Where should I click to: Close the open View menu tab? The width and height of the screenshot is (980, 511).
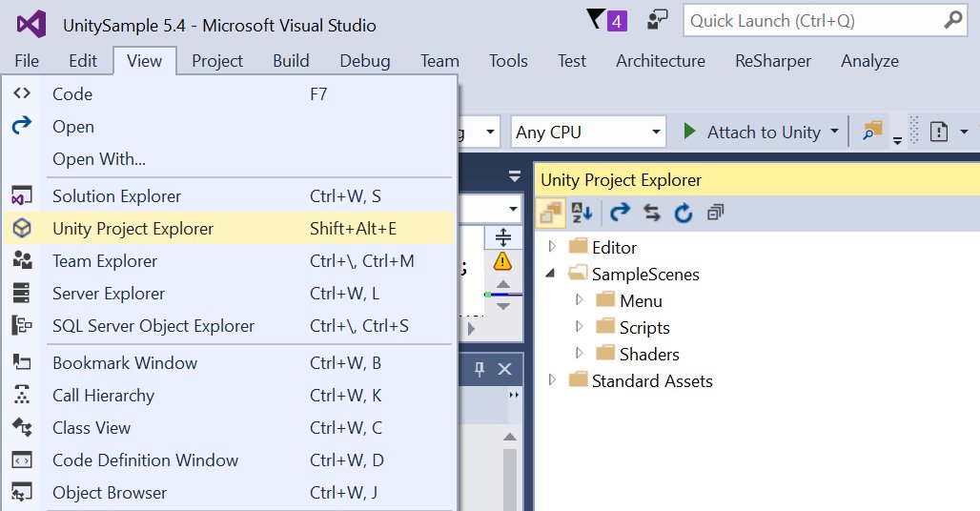tap(144, 61)
